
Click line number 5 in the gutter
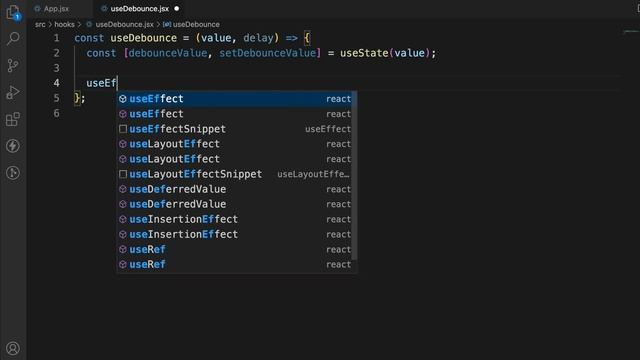pyautogui.click(x=56, y=98)
